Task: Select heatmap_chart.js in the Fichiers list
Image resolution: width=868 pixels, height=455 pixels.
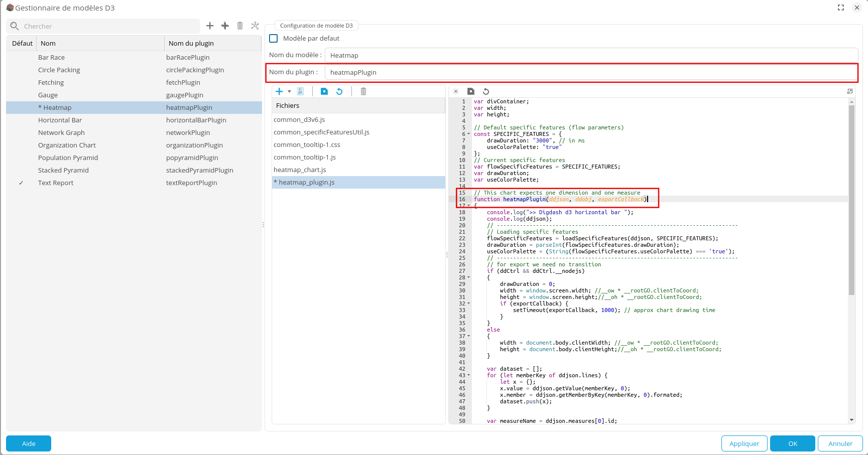Action: click(x=300, y=170)
